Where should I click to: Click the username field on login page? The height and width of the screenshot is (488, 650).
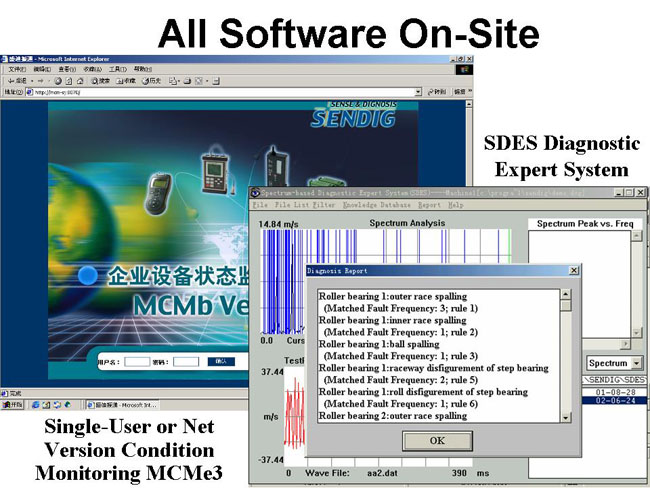(138, 361)
